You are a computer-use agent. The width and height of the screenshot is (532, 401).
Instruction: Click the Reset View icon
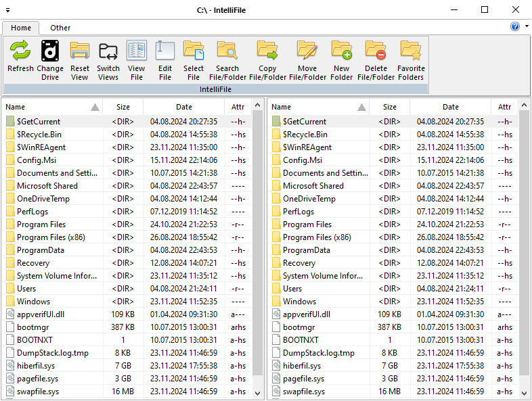79,51
